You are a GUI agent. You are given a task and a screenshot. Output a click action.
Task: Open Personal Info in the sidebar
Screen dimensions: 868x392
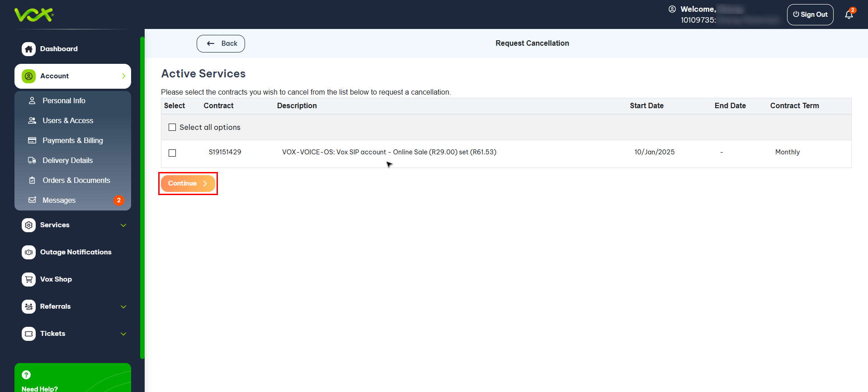pos(64,100)
